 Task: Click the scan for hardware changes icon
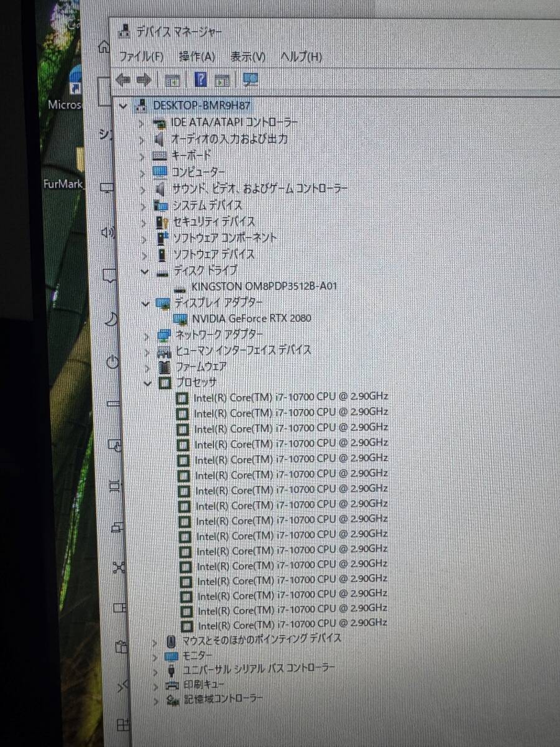(250, 78)
